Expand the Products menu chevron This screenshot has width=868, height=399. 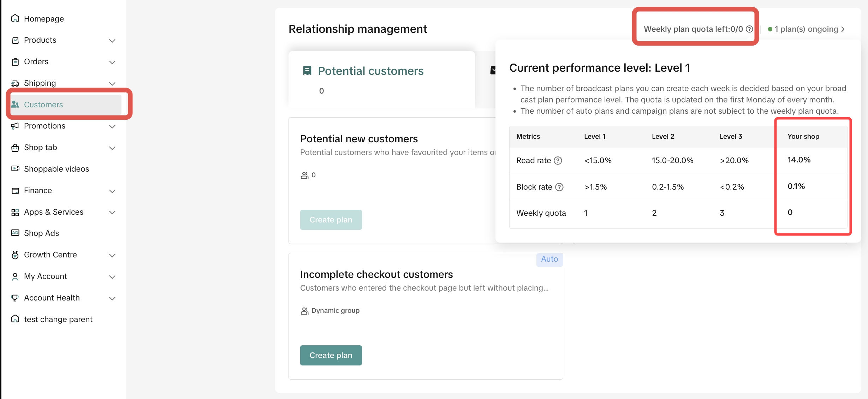112,41
